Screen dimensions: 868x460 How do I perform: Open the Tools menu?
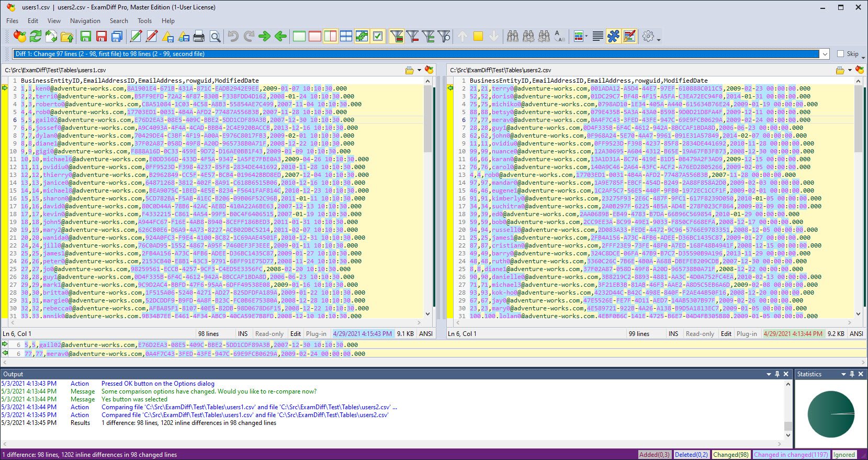145,21
